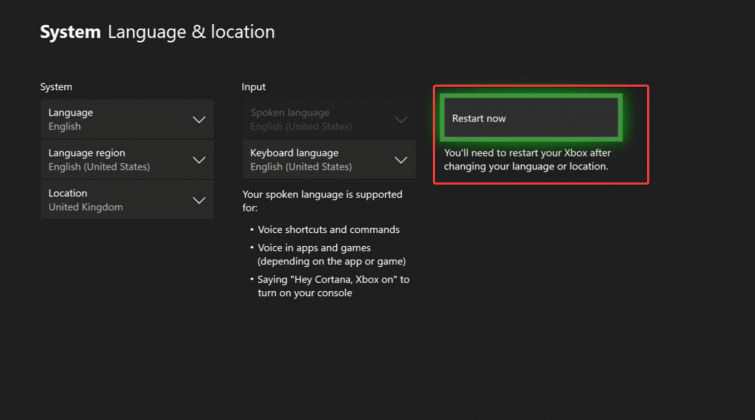Click the 'Voice shortcuts and commands' bullet

point(329,229)
